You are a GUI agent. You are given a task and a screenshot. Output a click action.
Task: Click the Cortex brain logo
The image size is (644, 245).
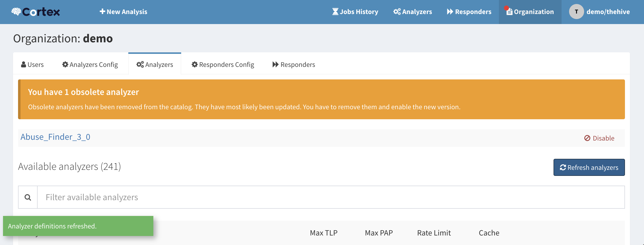pos(16,12)
